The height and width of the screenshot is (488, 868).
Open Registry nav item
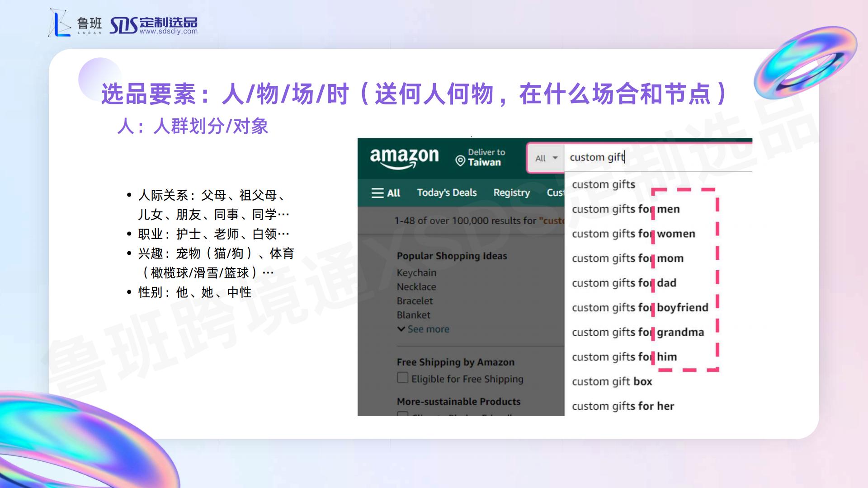[x=511, y=192]
